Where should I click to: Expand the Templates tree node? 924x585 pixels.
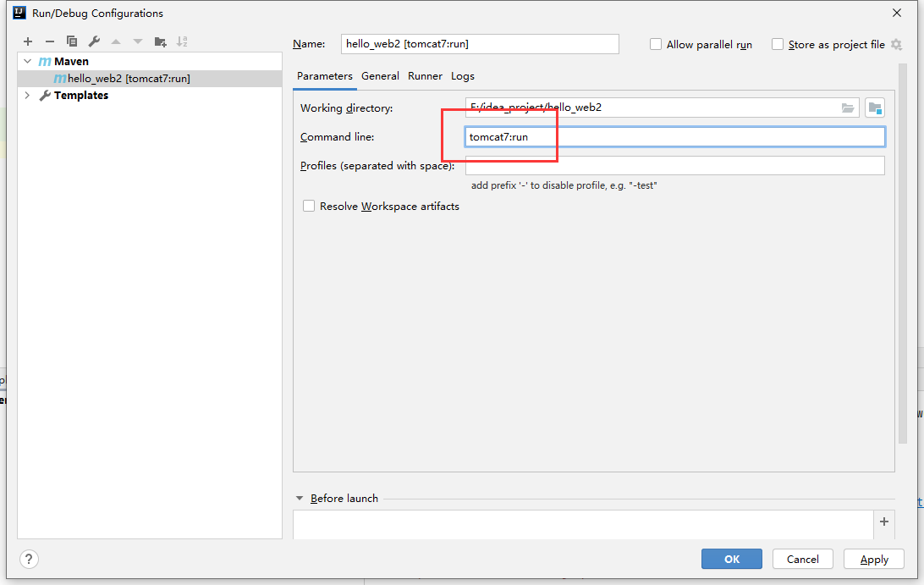pyautogui.click(x=27, y=95)
